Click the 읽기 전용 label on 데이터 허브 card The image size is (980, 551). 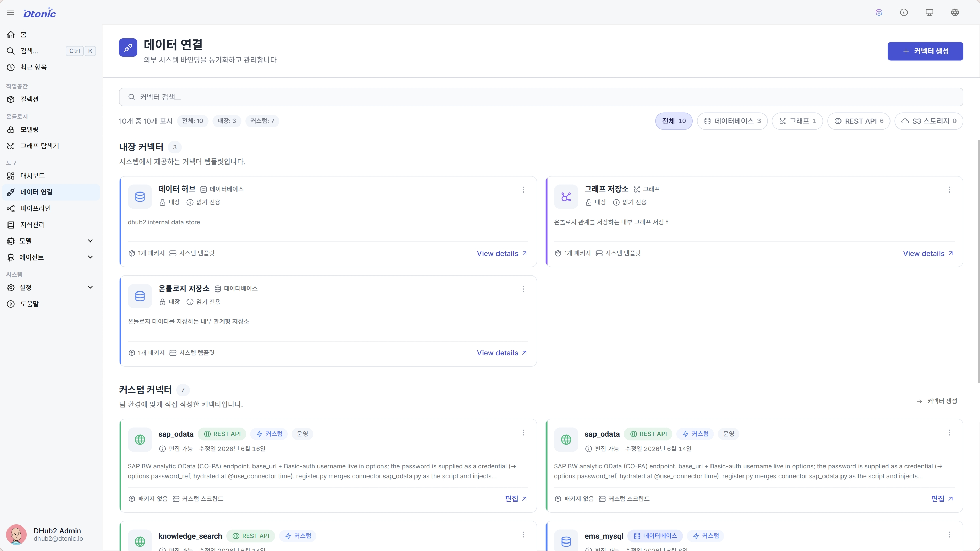tap(203, 202)
